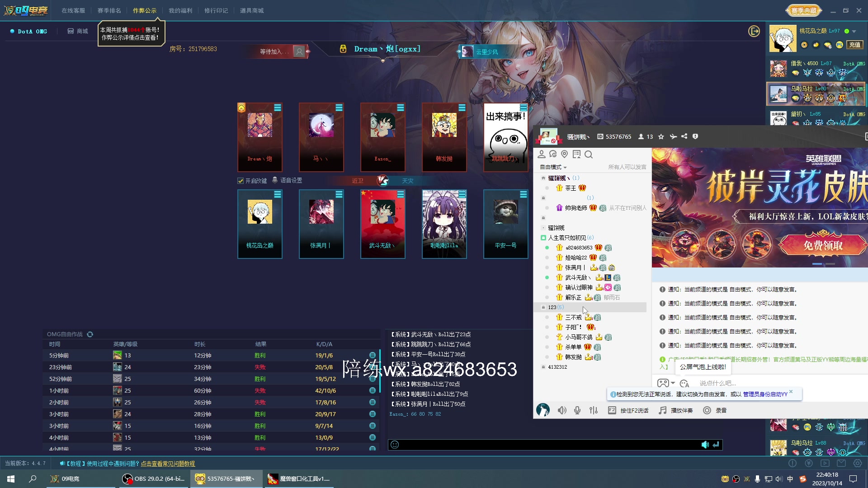Screen dimensions: 868x488
Task: Open 作弊公示 in top menu
Action: [x=145, y=10]
